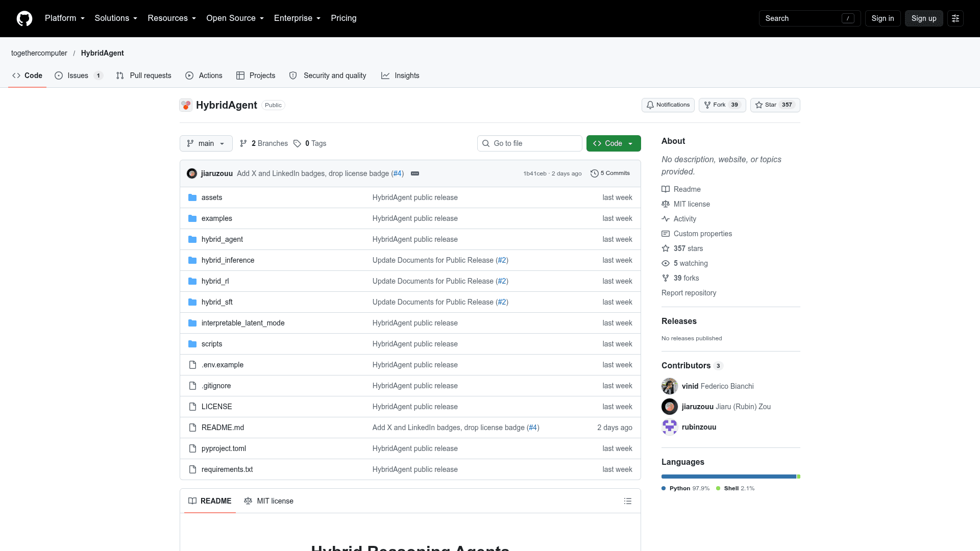Click the Sign up button
This screenshot has height=551, width=980.
(924, 18)
